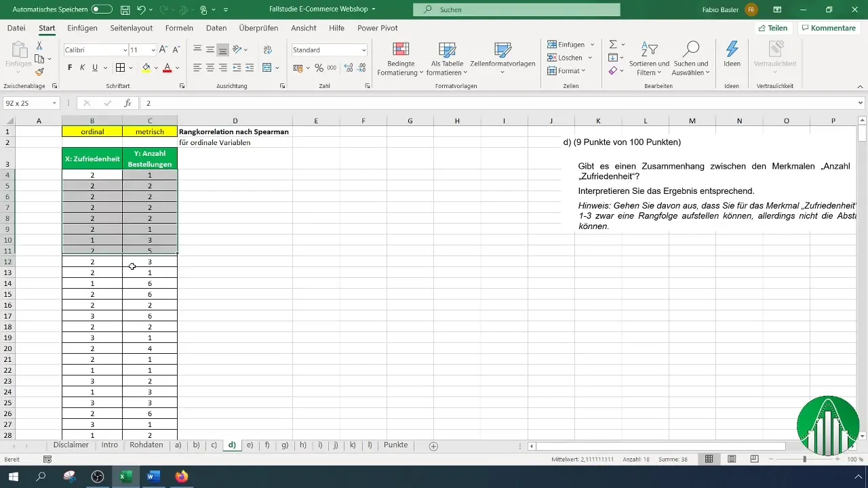Open number format Standard dropdown
Screen dimensions: 868x488
point(364,50)
